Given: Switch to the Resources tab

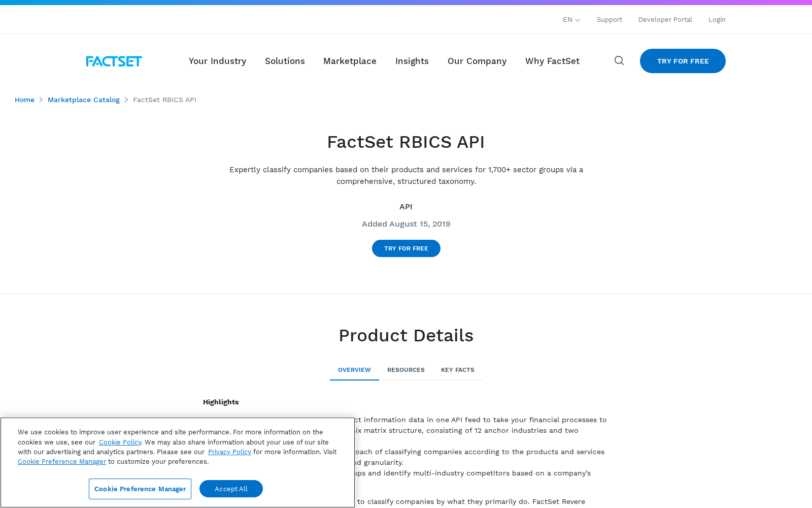Looking at the screenshot, I should (406, 370).
